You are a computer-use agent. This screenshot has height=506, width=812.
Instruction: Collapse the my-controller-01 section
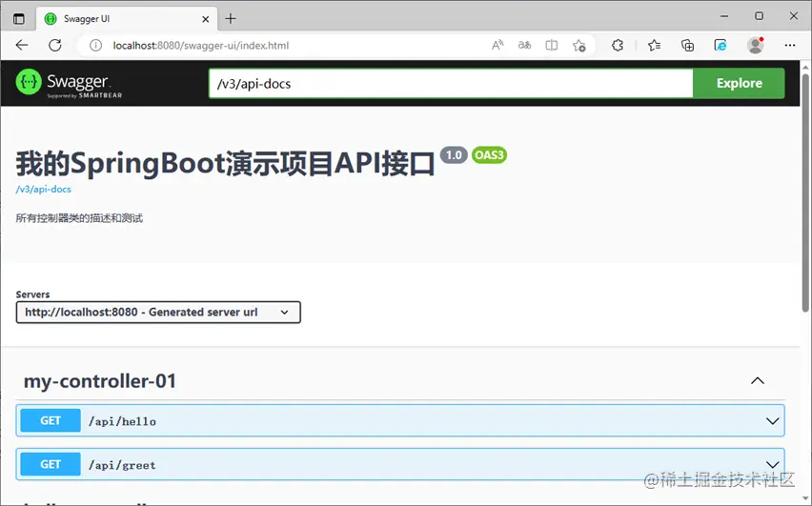tap(757, 380)
